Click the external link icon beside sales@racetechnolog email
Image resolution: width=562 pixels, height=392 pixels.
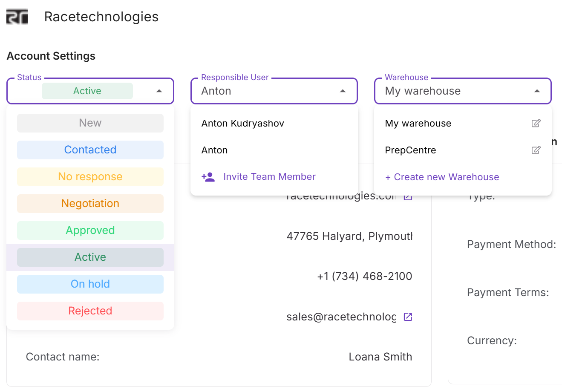408,317
